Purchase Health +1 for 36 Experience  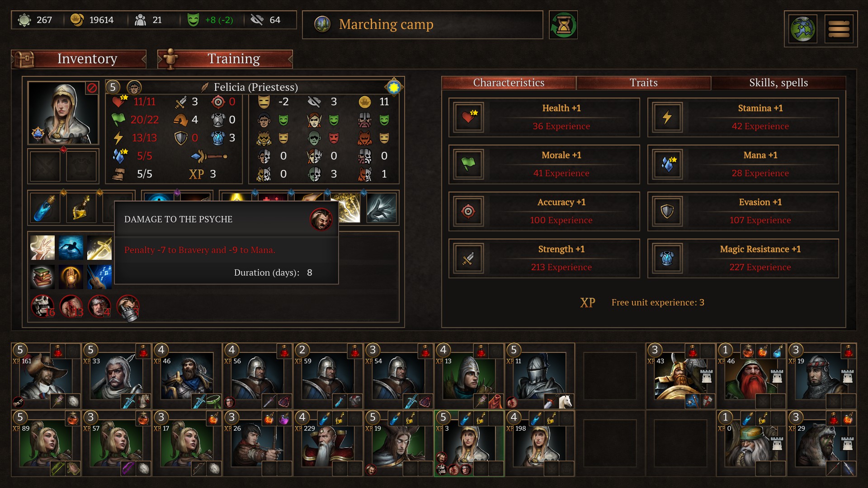[x=544, y=117]
